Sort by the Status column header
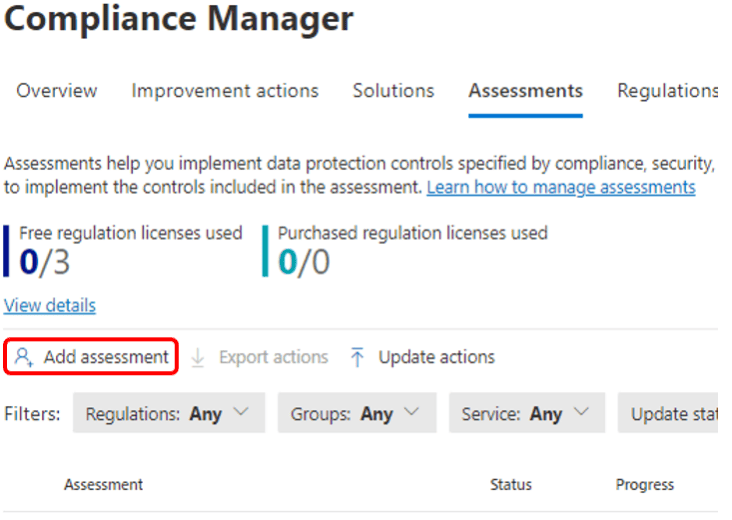Image resolution: width=732 pixels, height=520 pixels. tap(511, 485)
